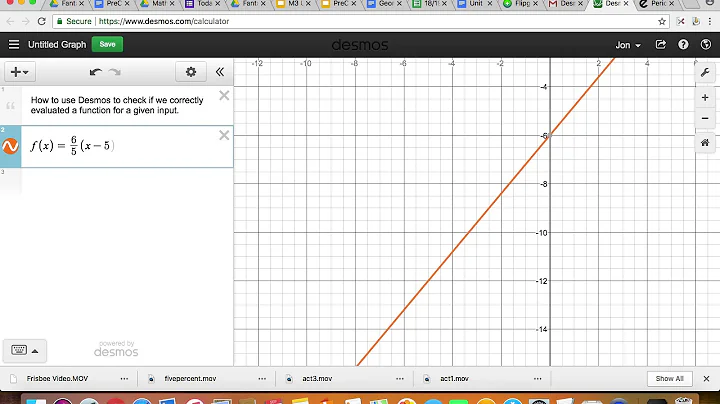Screen dimensions: 720x404
Task: Click the powered by desmos logo
Action: pyautogui.click(x=116, y=349)
